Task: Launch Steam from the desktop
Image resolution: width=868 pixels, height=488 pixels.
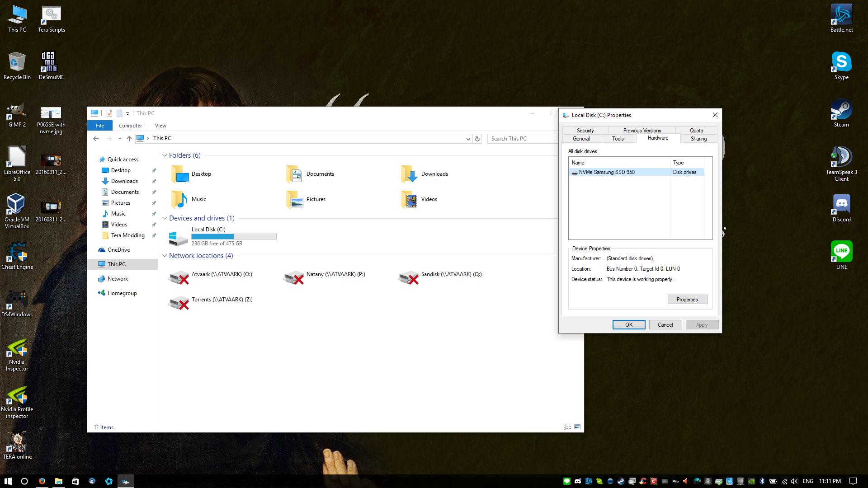Action: pos(841,113)
